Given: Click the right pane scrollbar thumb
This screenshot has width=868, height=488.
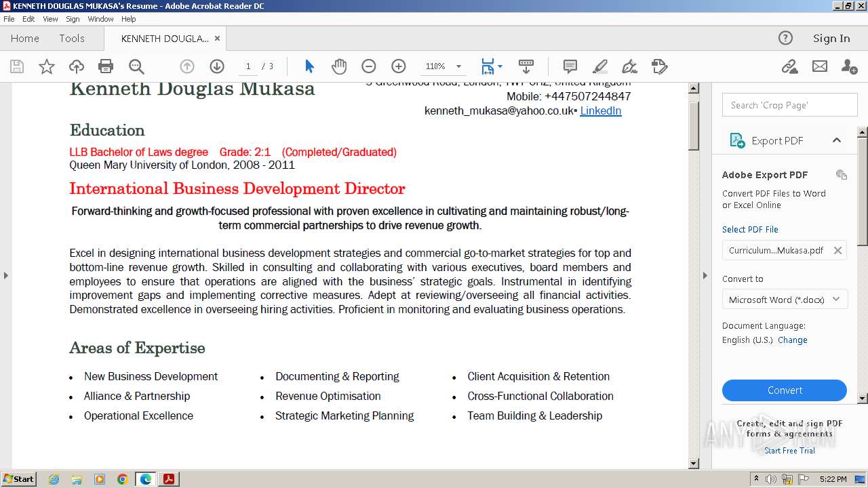Looking at the screenshot, I should [x=863, y=191].
